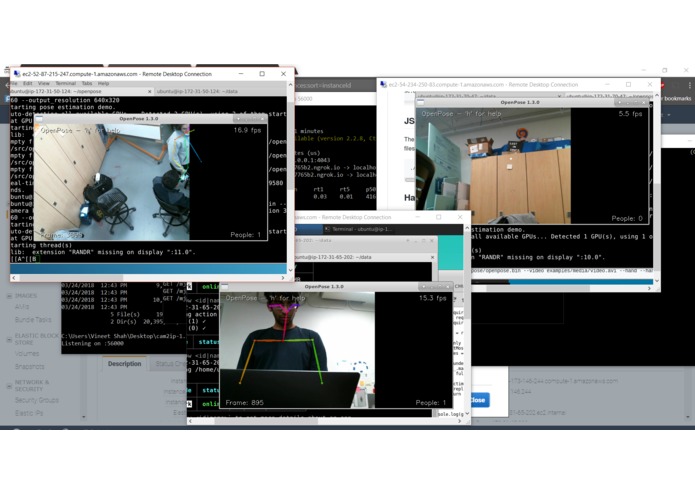Select the Status Checks tab in AWS console
The height and width of the screenshot is (494, 695).
[x=171, y=364]
